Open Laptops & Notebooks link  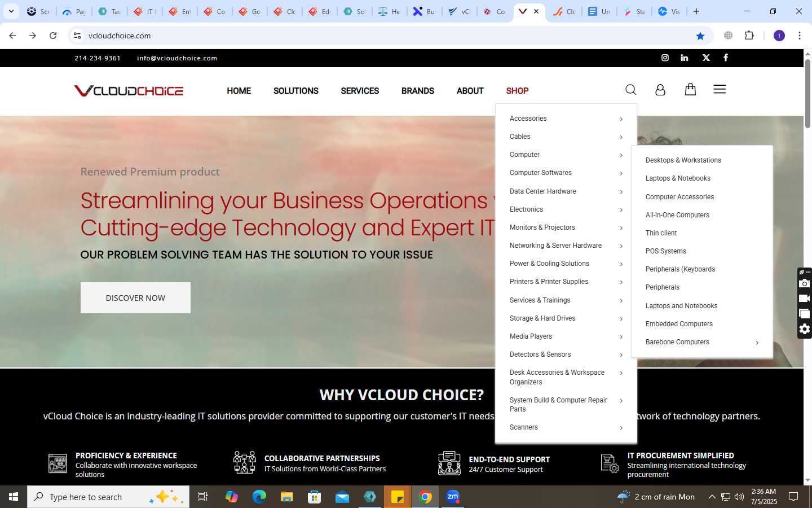pos(678,178)
